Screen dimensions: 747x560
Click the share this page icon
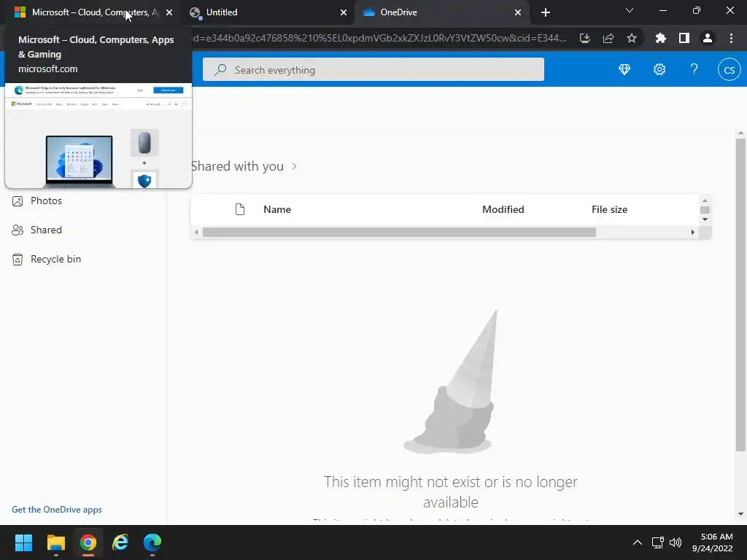(x=608, y=38)
